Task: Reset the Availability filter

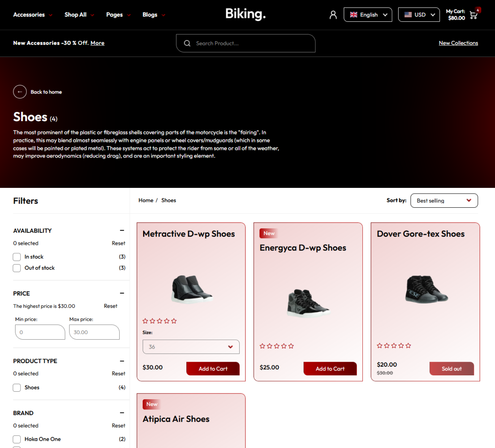Action: (119, 244)
